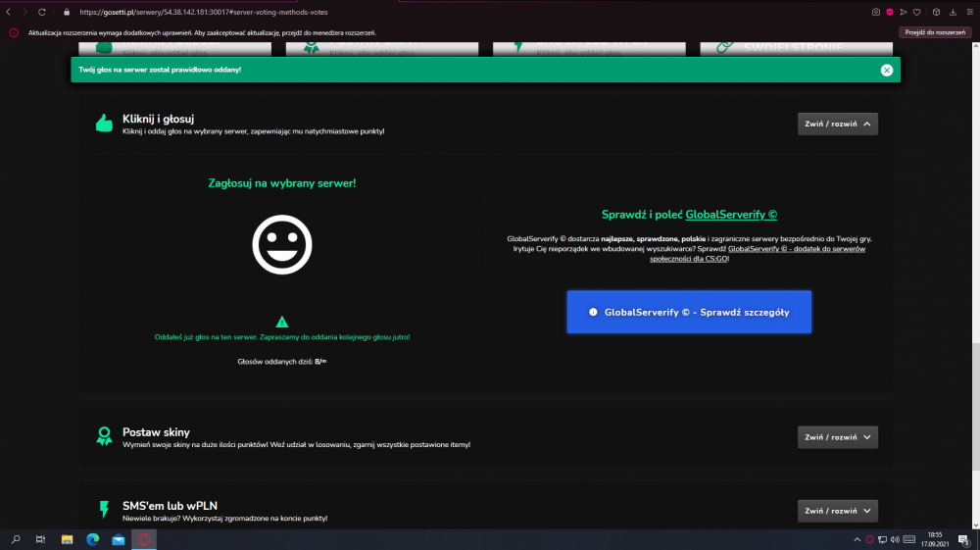Click the extension update info icon
The height and width of the screenshot is (550, 980).
[14, 32]
